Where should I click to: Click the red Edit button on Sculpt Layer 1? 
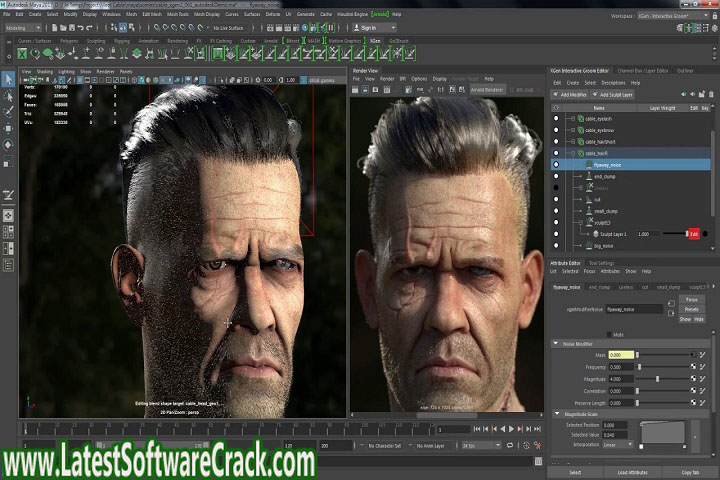(x=693, y=233)
